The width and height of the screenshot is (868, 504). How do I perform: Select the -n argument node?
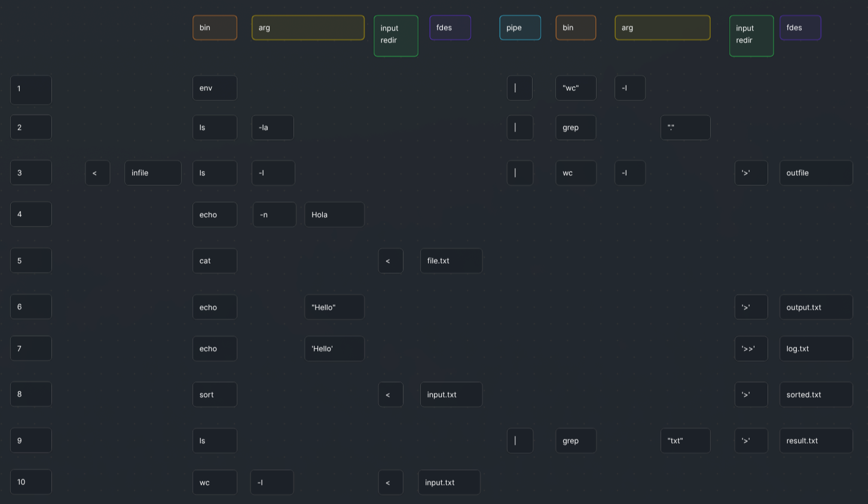[274, 215]
